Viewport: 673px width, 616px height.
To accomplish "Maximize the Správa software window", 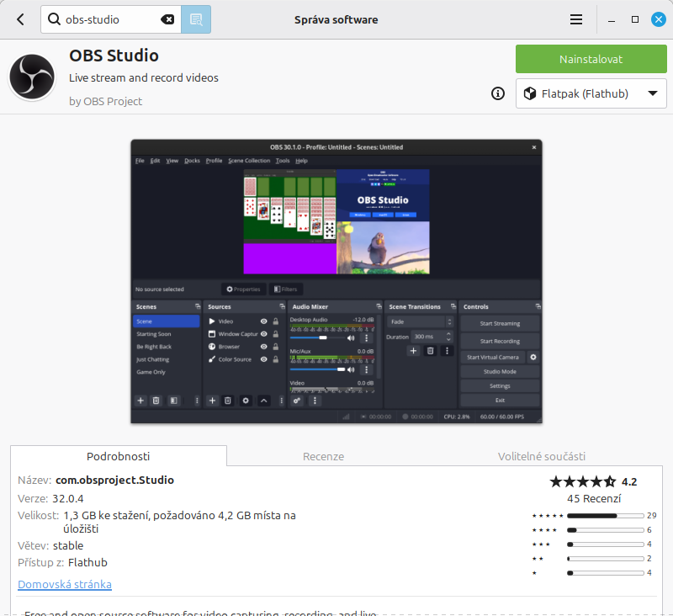I will pyautogui.click(x=635, y=19).
